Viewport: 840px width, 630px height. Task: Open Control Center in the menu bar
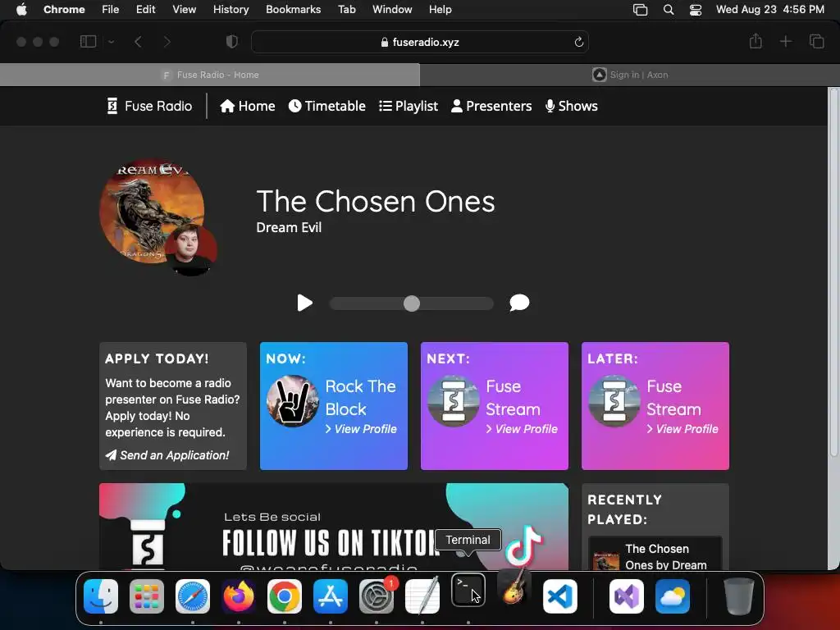click(696, 10)
